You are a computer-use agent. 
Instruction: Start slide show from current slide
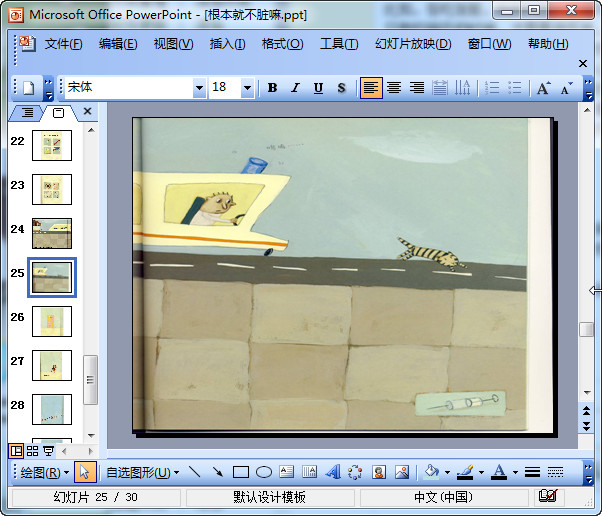48,451
